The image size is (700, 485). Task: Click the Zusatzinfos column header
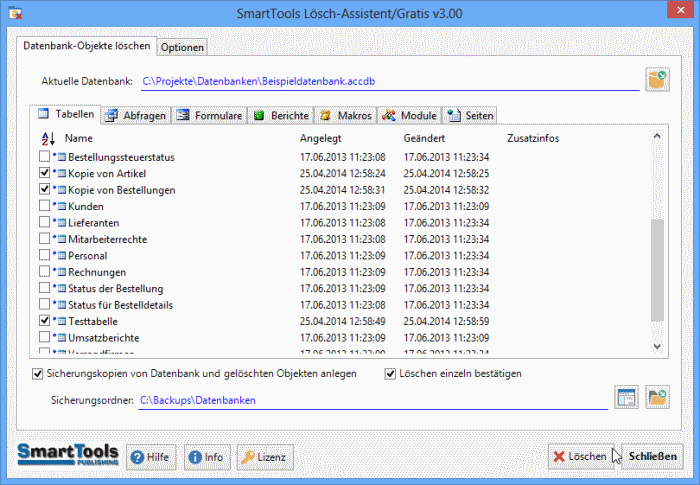click(x=533, y=138)
